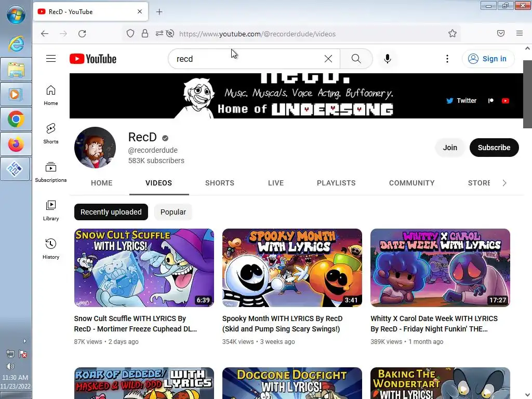Bookmark this page with the star
This screenshot has height=399, width=532.
click(x=453, y=33)
